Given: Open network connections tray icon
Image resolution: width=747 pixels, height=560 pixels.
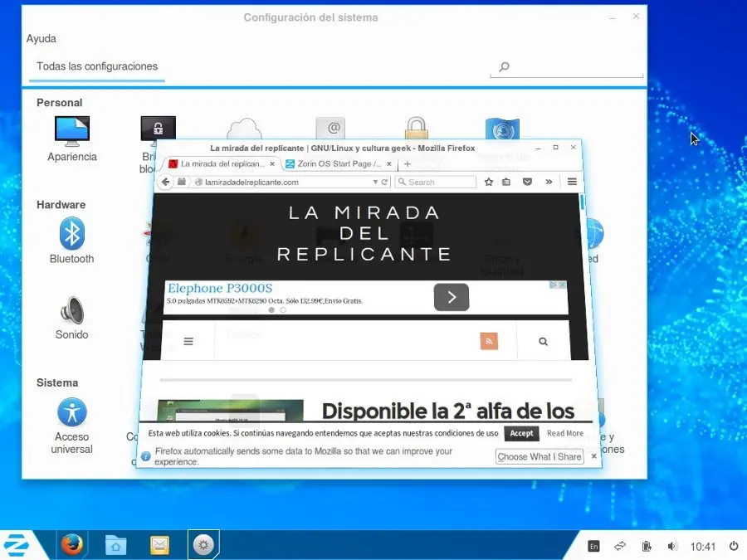Looking at the screenshot, I should (620, 546).
